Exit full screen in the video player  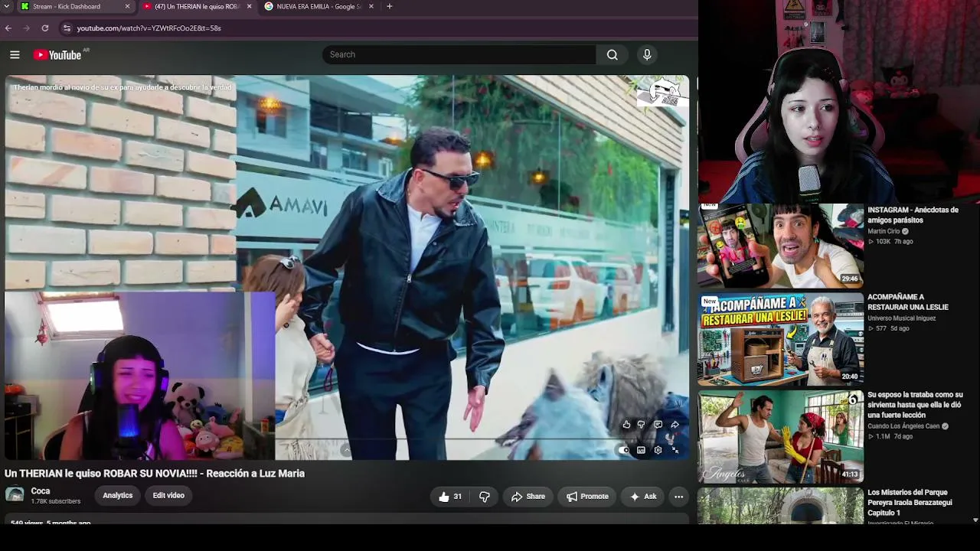click(x=675, y=450)
